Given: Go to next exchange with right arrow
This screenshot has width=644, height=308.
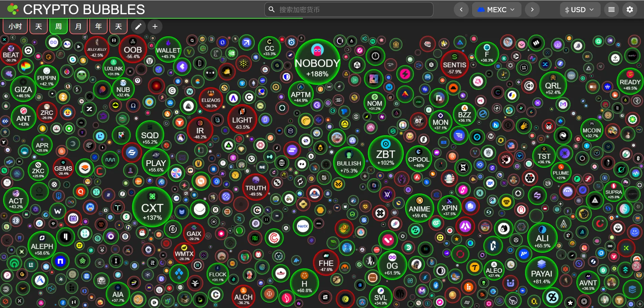Looking at the screenshot, I should (x=532, y=9).
